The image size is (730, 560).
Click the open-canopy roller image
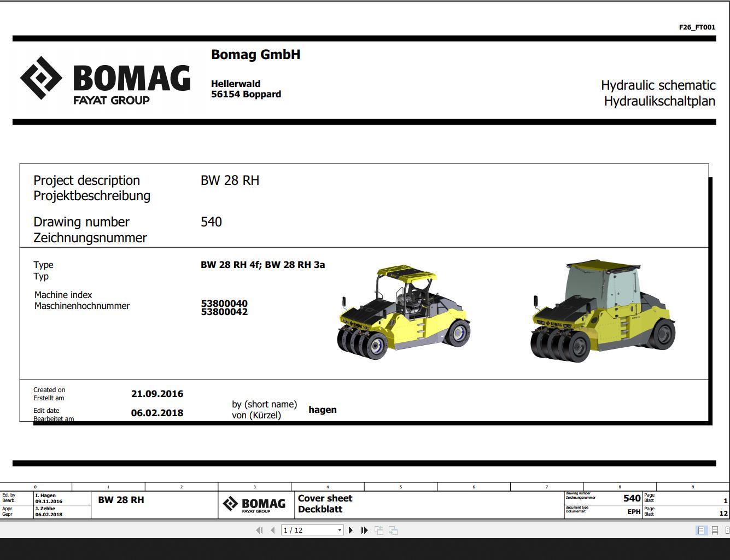click(404, 312)
